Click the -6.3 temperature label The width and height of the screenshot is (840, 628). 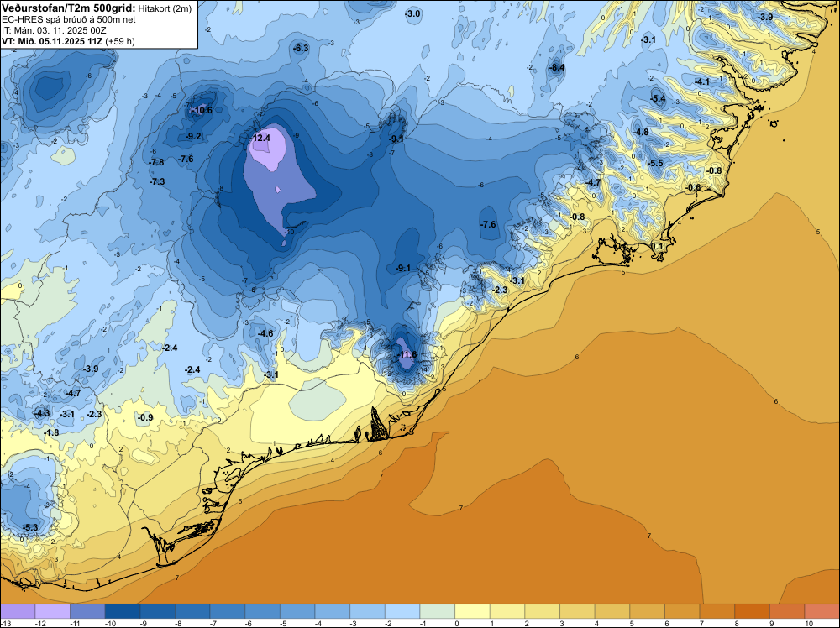[x=301, y=48]
